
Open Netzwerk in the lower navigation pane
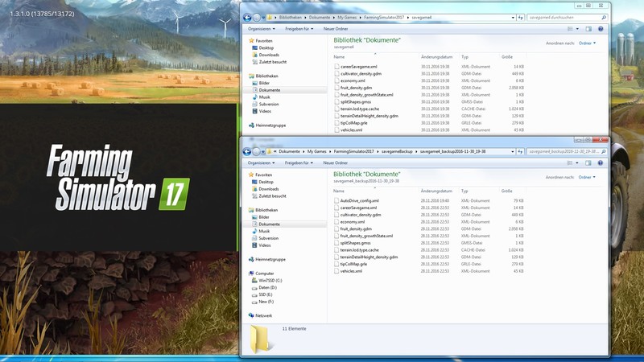264,315
